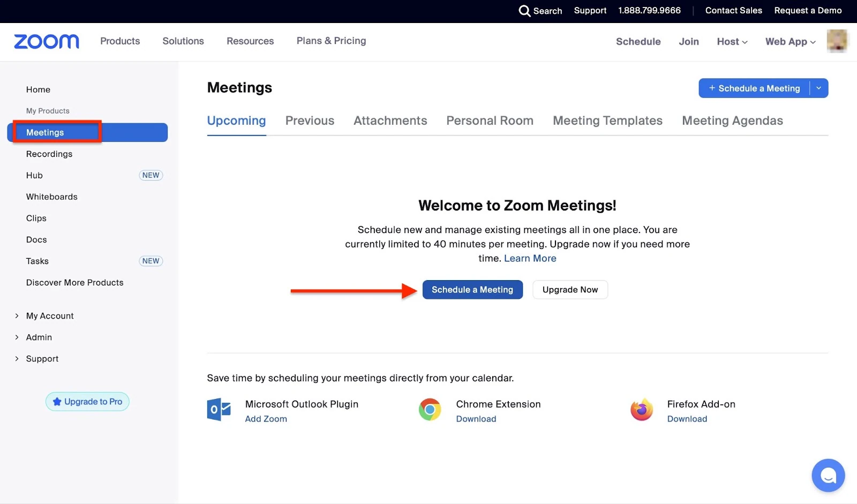
Task: Open the Resources menu
Action: [x=250, y=41]
